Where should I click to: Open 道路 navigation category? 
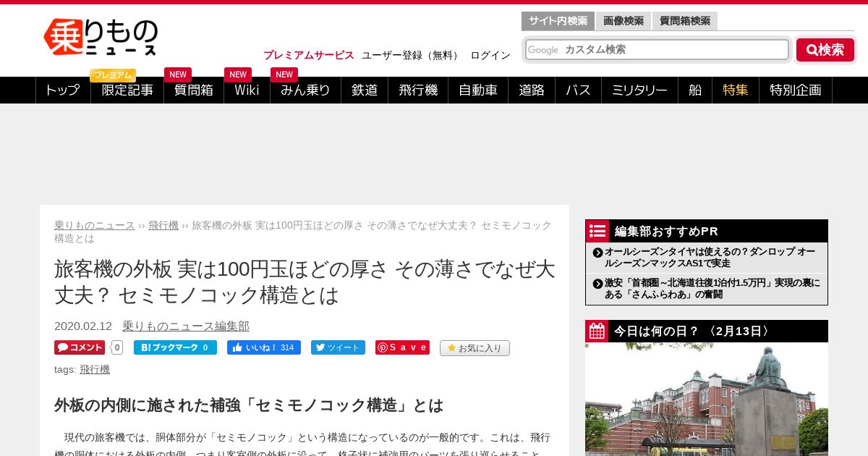pyautogui.click(x=532, y=90)
